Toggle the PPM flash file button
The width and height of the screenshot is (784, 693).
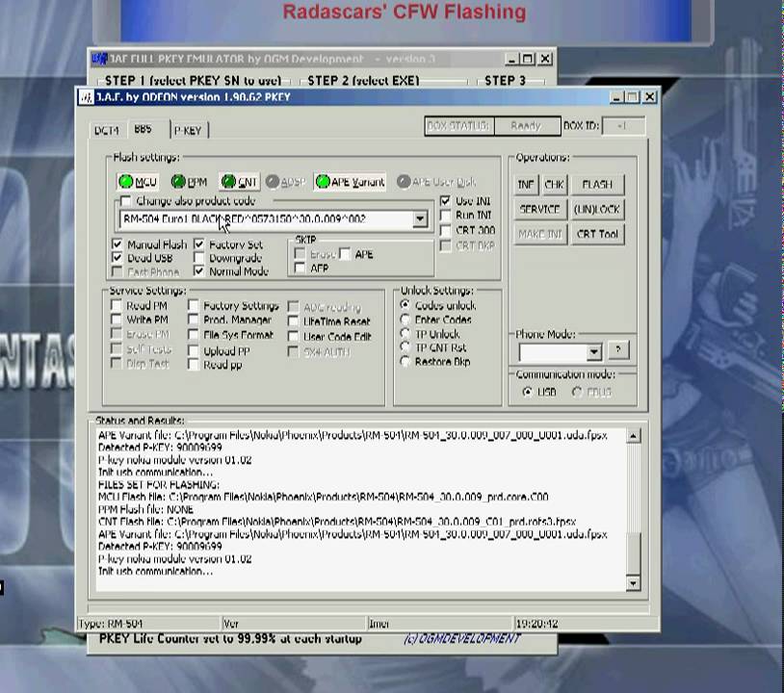point(189,182)
